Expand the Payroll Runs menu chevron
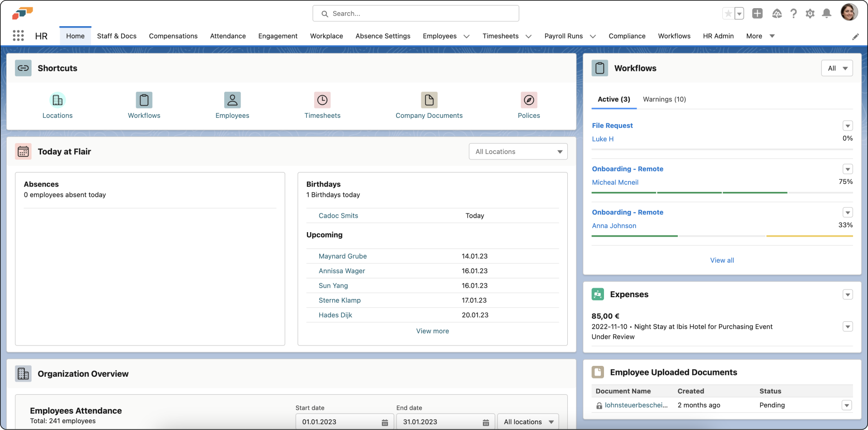This screenshot has height=430, width=868. pyautogui.click(x=593, y=36)
